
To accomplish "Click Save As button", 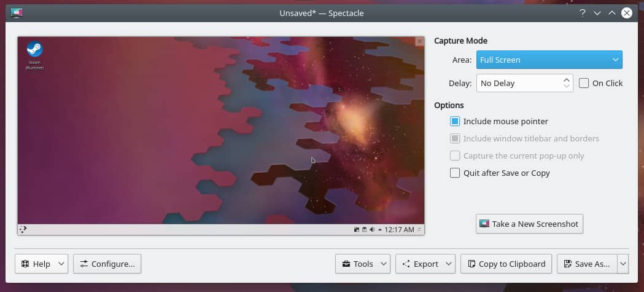I will [x=587, y=264].
